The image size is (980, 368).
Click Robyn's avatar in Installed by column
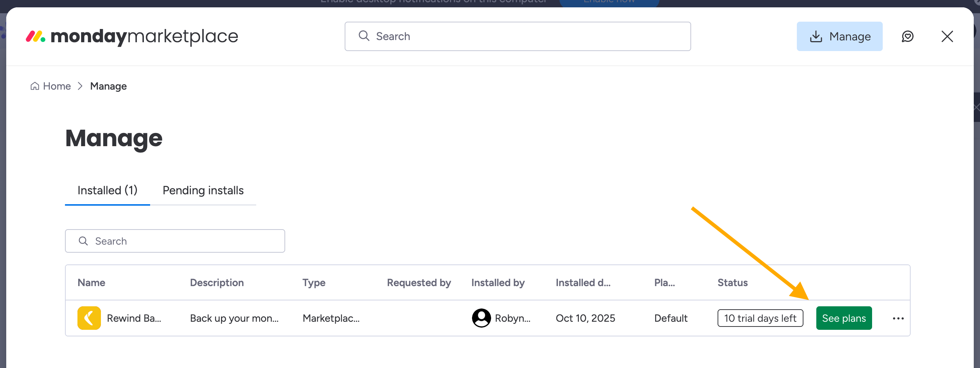(481, 318)
